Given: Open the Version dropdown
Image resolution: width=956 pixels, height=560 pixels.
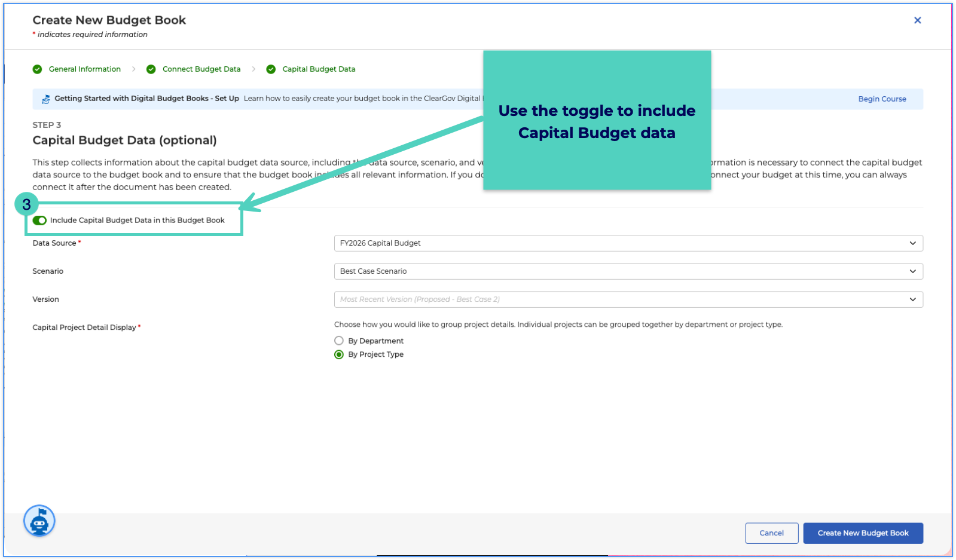Looking at the screenshot, I should click(x=628, y=299).
